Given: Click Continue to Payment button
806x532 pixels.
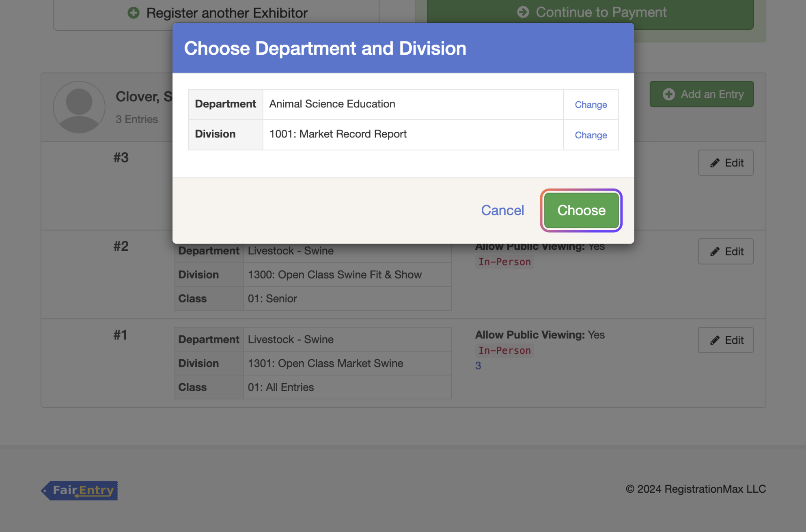Looking at the screenshot, I should tap(590, 13).
